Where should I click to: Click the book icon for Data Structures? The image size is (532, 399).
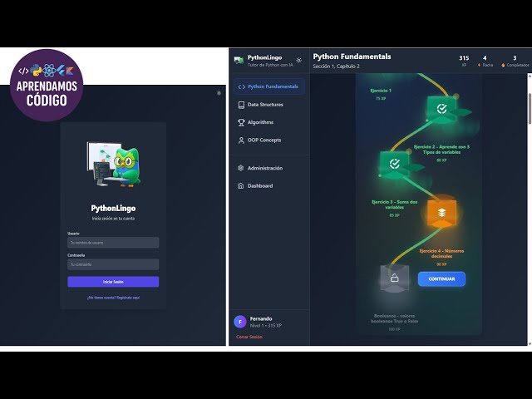tap(241, 105)
